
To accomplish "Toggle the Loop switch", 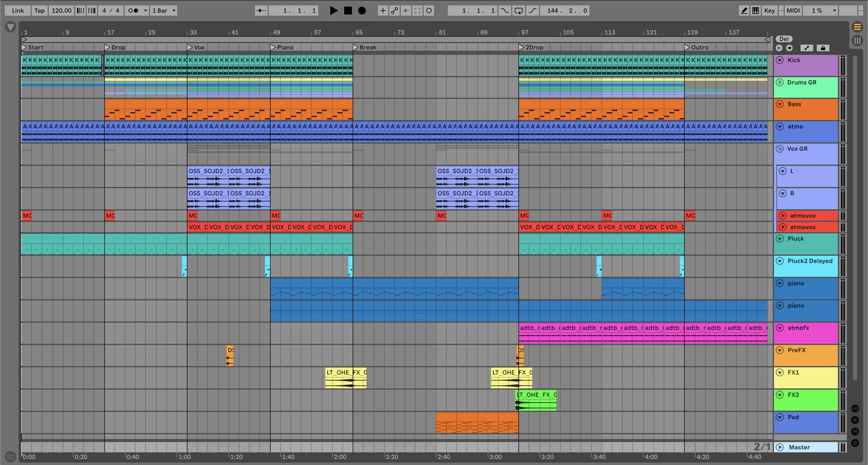I will [x=519, y=11].
